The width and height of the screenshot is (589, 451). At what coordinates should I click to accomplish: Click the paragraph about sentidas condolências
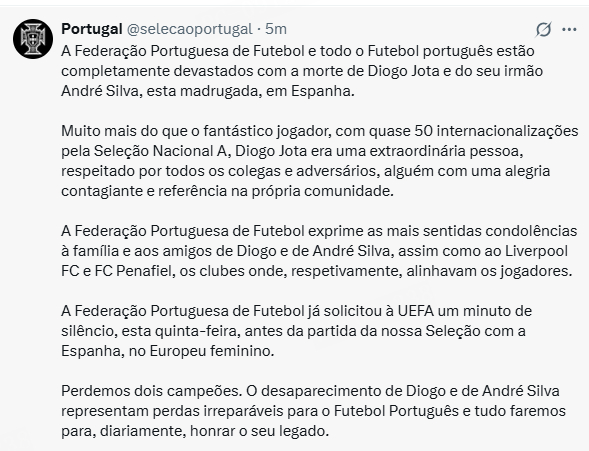coord(319,251)
